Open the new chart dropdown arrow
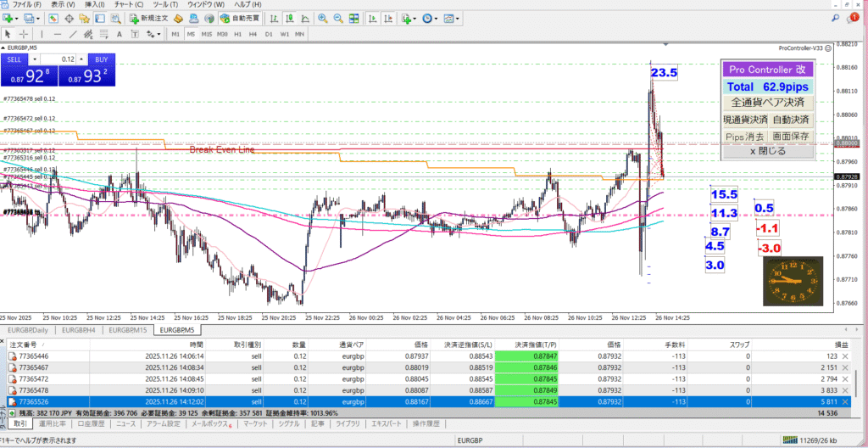Image resolution: width=868 pixels, height=448 pixels. 19,18
